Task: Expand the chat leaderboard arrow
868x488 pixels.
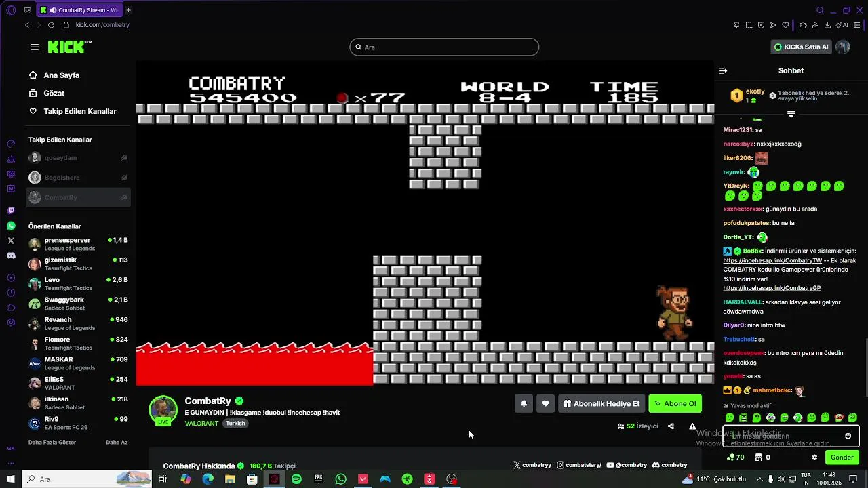Action: [x=791, y=115]
